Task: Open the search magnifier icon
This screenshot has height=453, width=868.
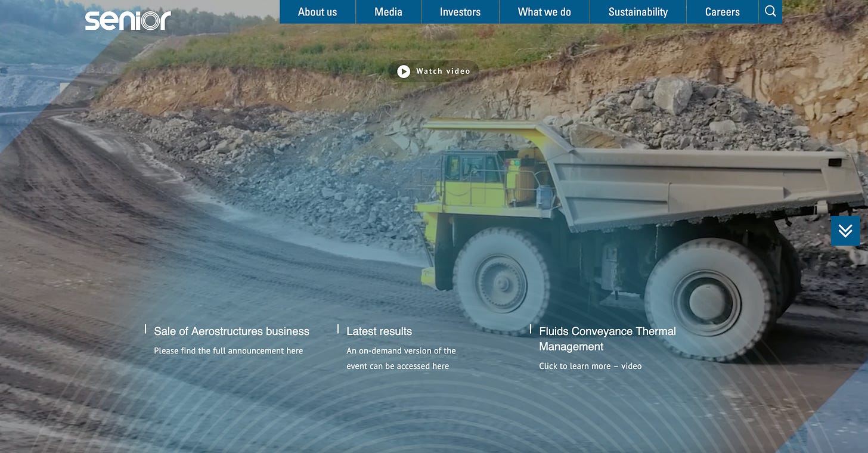Action: pyautogui.click(x=770, y=11)
